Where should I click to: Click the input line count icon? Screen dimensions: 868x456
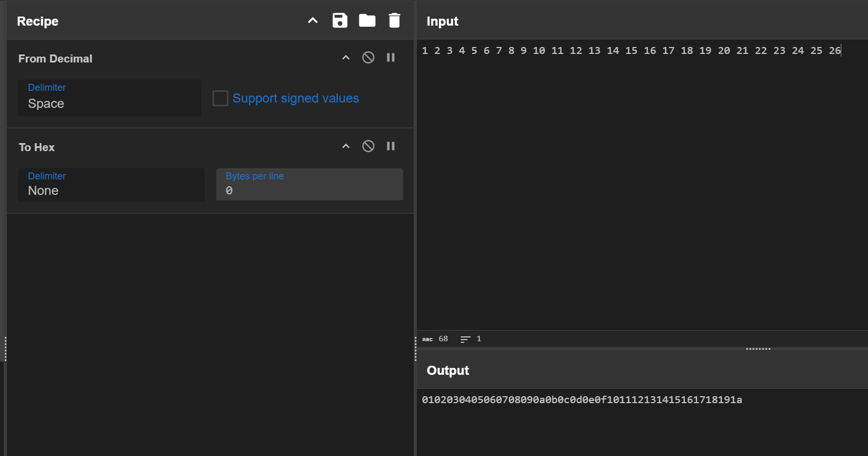pos(465,339)
